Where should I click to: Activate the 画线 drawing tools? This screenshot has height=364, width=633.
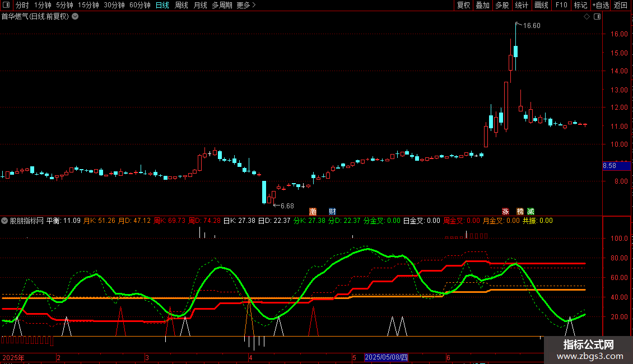(x=541, y=5)
